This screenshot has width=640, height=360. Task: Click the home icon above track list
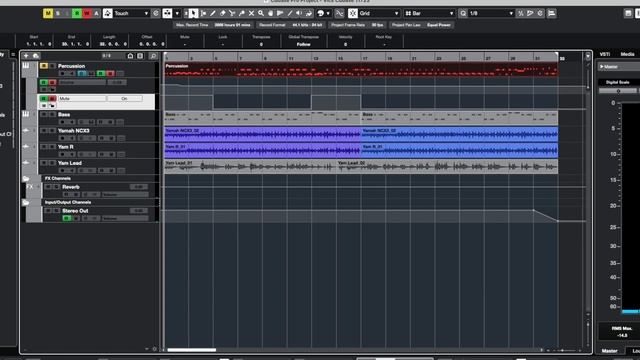pos(130,56)
